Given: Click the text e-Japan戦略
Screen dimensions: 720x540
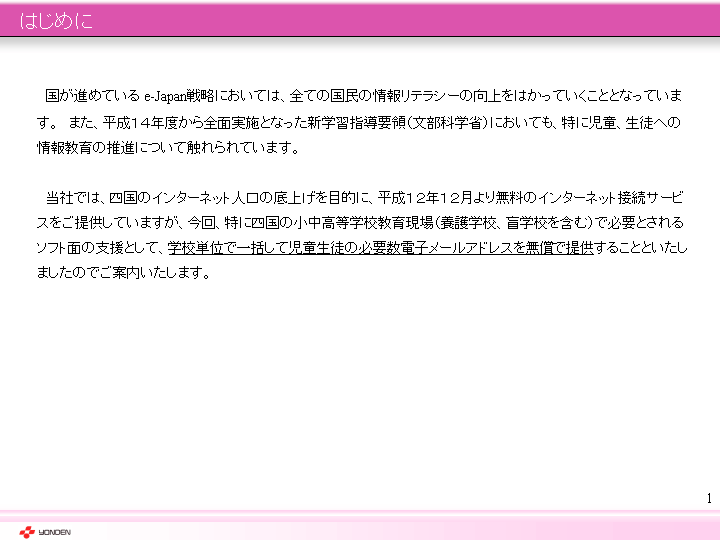Looking at the screenshot, I should point(180,96).
